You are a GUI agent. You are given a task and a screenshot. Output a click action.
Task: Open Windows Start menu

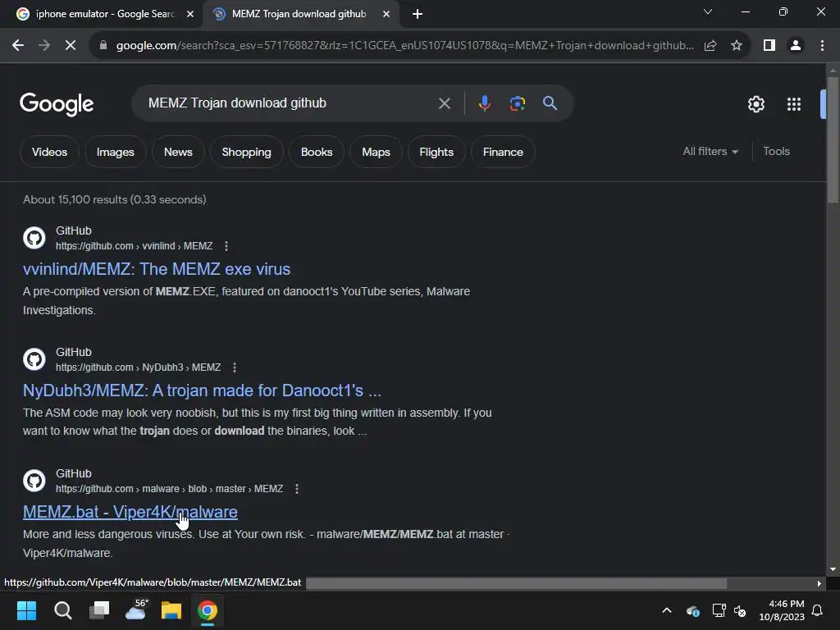tap(26, 610)
